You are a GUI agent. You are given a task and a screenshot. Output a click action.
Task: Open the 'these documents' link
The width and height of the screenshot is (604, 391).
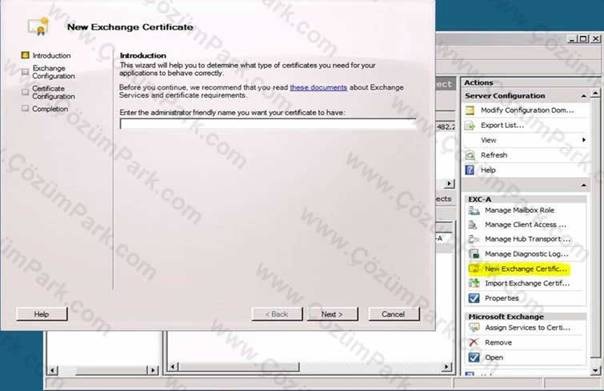[318, 88]
